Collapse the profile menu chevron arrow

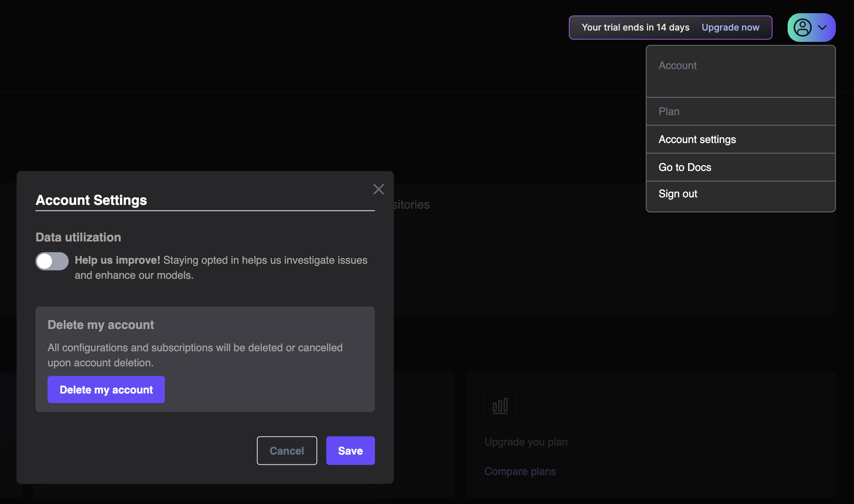[x=822, y=28]
